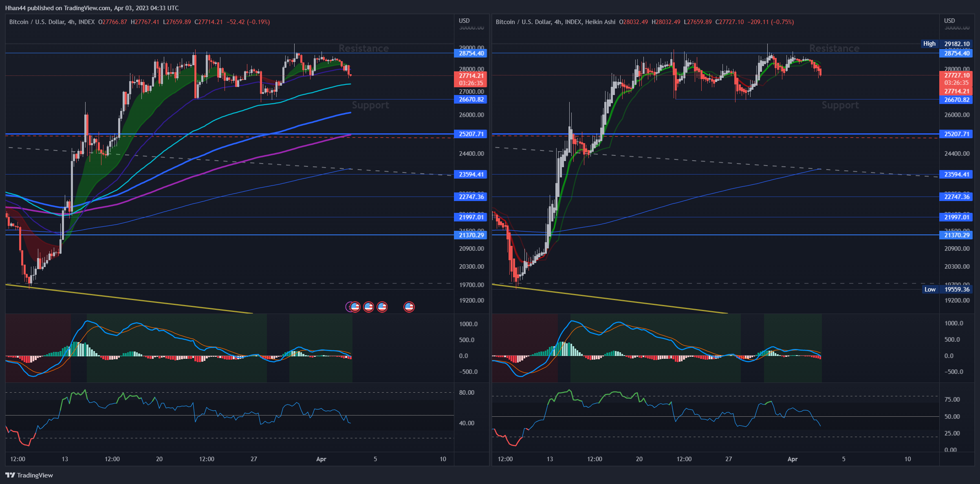This screenshot has width=980, height=484.
Task: Click the 'Resistance' text on the left chart
Action: click(363, 49)
